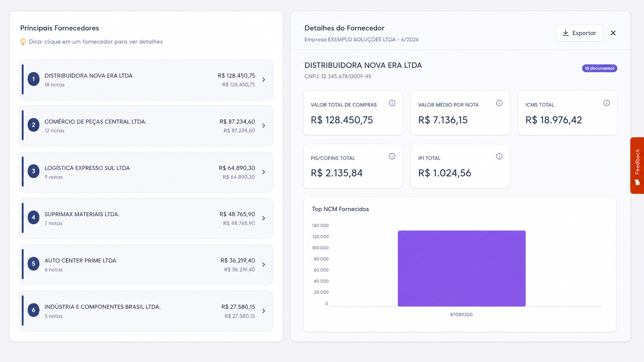
Task: Click info icon on PIS/COFINS Total card
Action: [x=392, y=157]
